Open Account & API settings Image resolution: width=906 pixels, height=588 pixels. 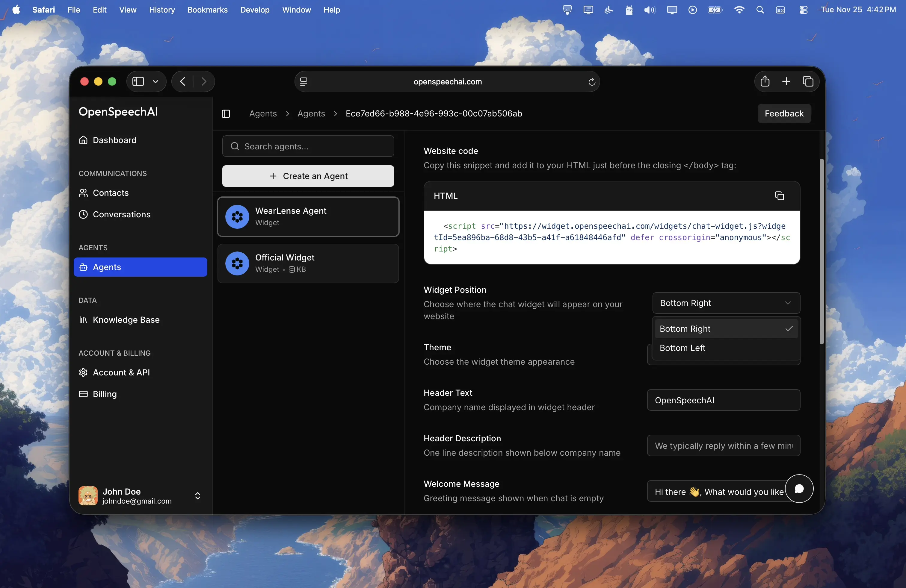[x=141, y=372]
